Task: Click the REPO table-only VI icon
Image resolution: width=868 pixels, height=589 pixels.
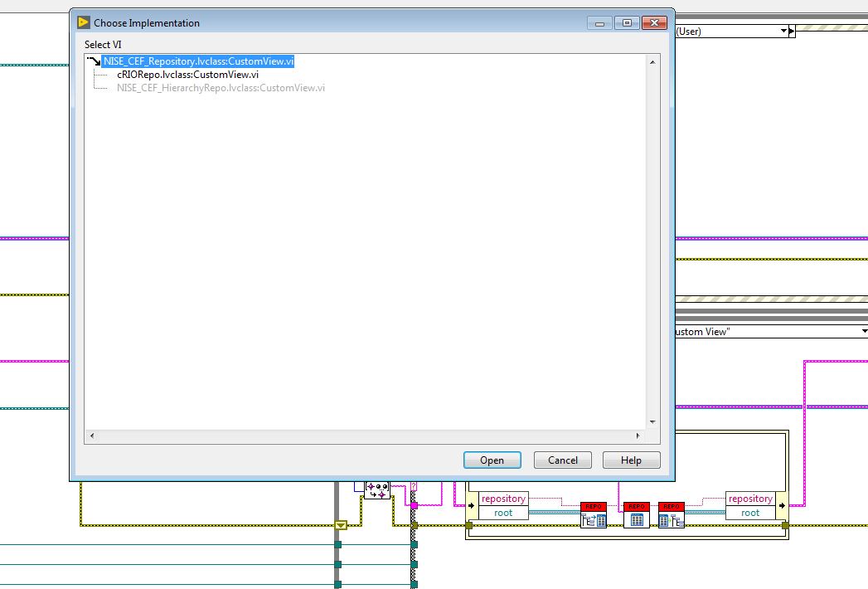Action: click(637, 514)
